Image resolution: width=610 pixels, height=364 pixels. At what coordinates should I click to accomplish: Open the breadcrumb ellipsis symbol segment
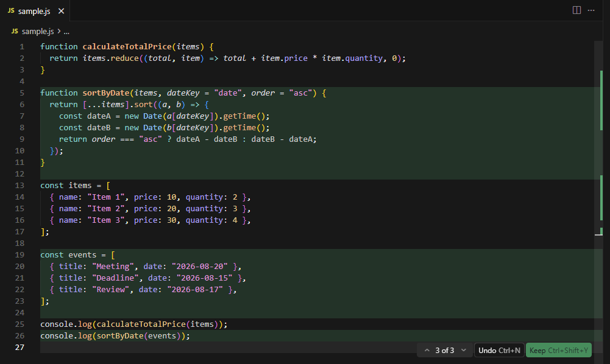pyautogui.click(x=66, y=32)
